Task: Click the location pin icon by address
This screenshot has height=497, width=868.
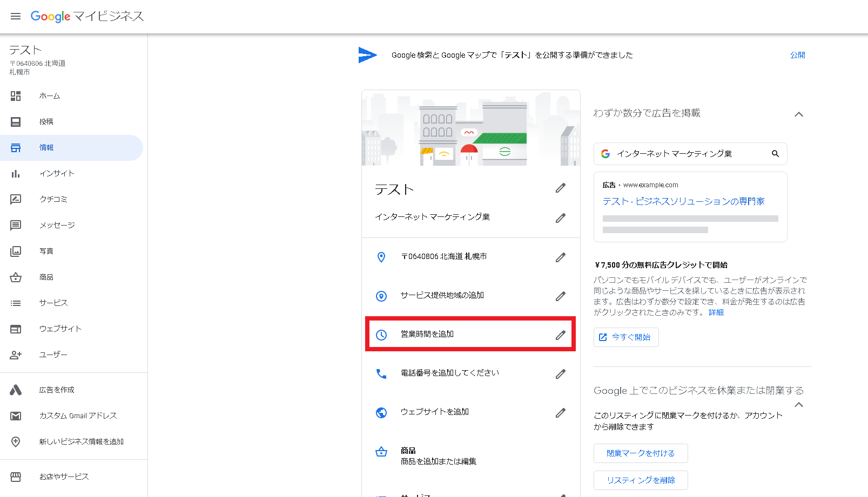Action: click(381, 257)
